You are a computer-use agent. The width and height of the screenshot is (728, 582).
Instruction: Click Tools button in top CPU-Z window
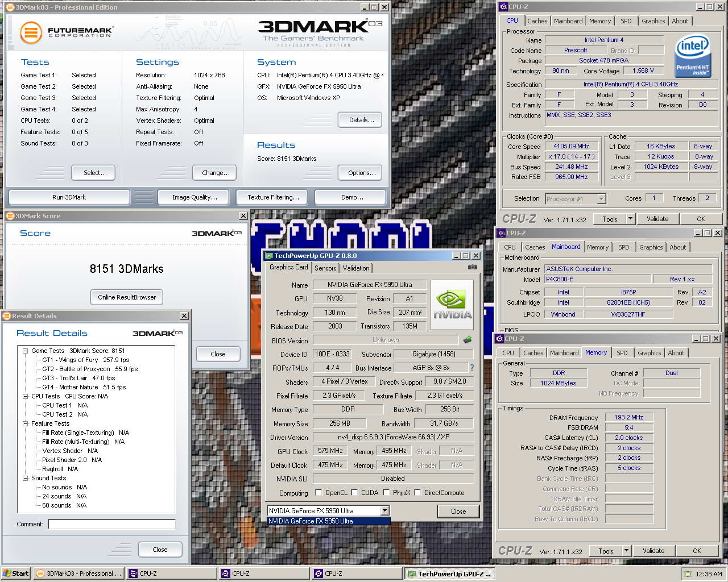pos(610,219)
